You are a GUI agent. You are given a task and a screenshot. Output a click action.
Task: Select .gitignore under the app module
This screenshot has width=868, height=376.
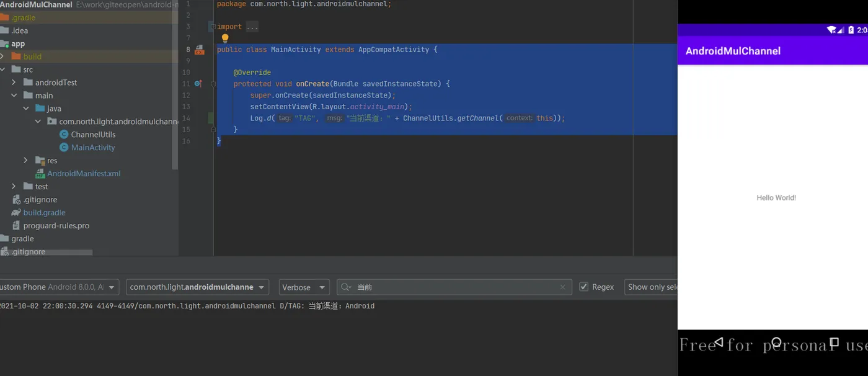40,200
